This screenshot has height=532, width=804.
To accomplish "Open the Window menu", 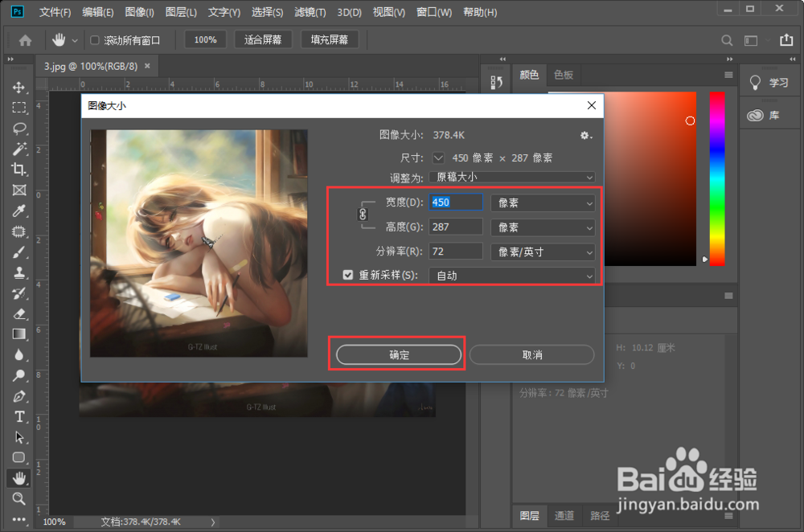I will click(x=434, y=12).
